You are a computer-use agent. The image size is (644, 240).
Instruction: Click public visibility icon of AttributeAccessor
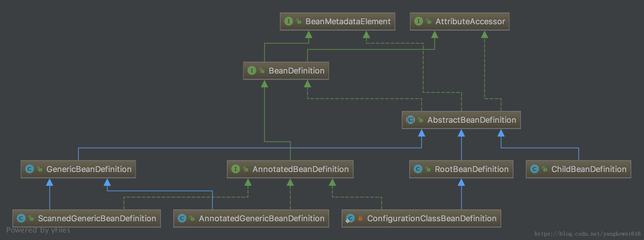point(429,21)
